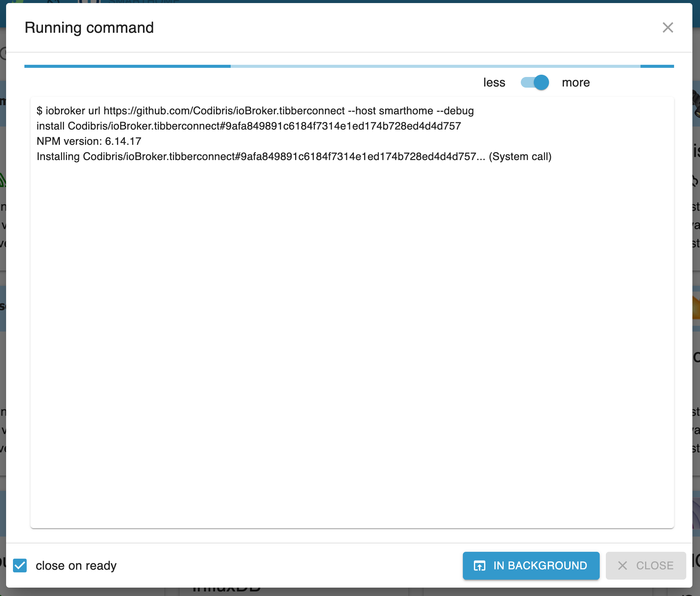The image size is (700, 596).
Task: Click the upload icon inside IN BACKGROUND button
Action: [480, 566]
